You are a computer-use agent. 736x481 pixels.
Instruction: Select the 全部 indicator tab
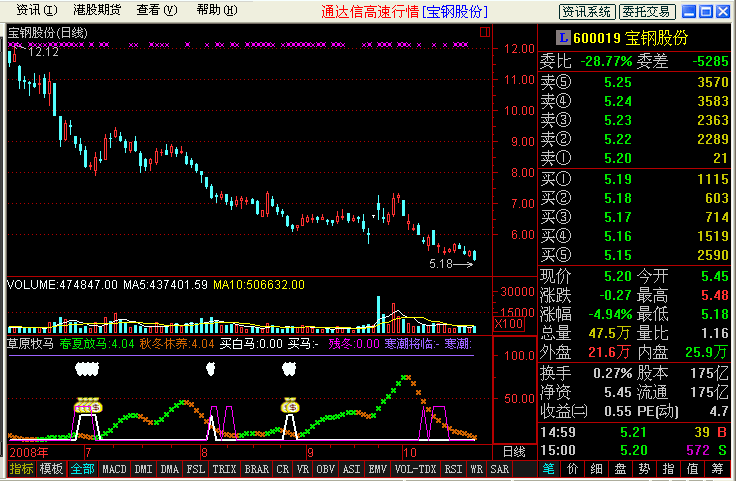82,469
